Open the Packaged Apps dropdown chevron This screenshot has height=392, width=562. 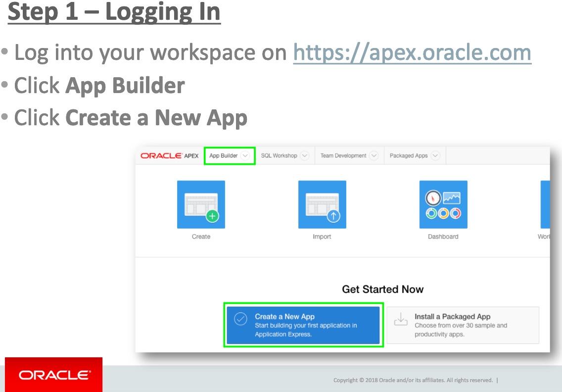point(435,155)
